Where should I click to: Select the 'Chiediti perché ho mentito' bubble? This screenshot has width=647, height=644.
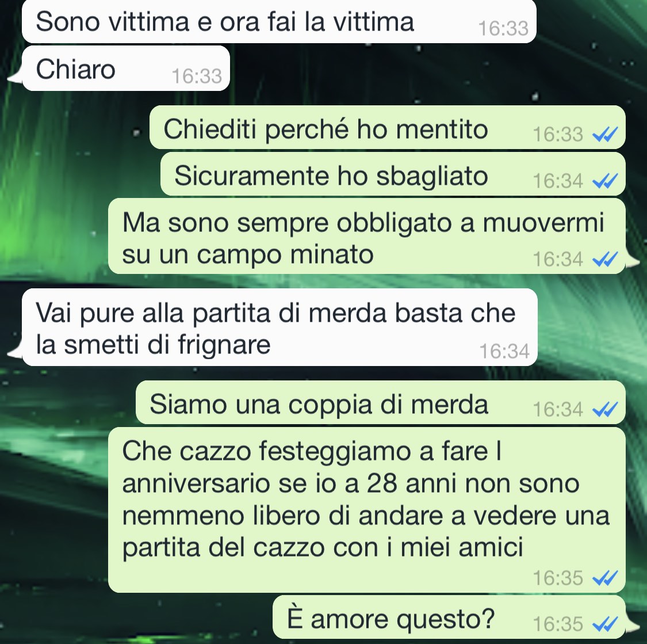click(x=388, y=128)
